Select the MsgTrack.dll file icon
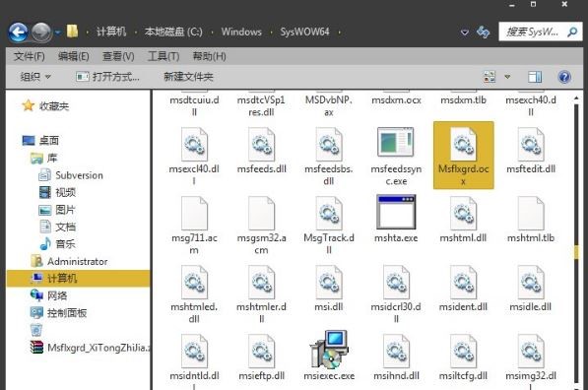 click(329, 214)
